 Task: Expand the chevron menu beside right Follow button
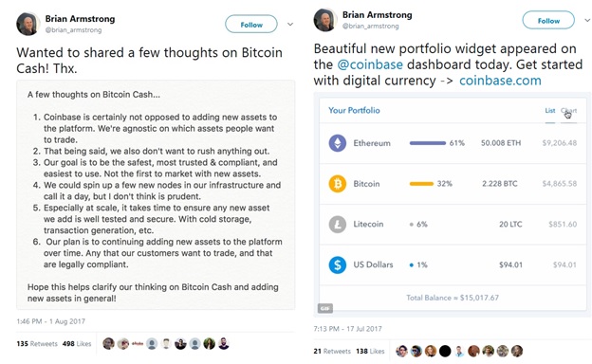pos(587,20)
